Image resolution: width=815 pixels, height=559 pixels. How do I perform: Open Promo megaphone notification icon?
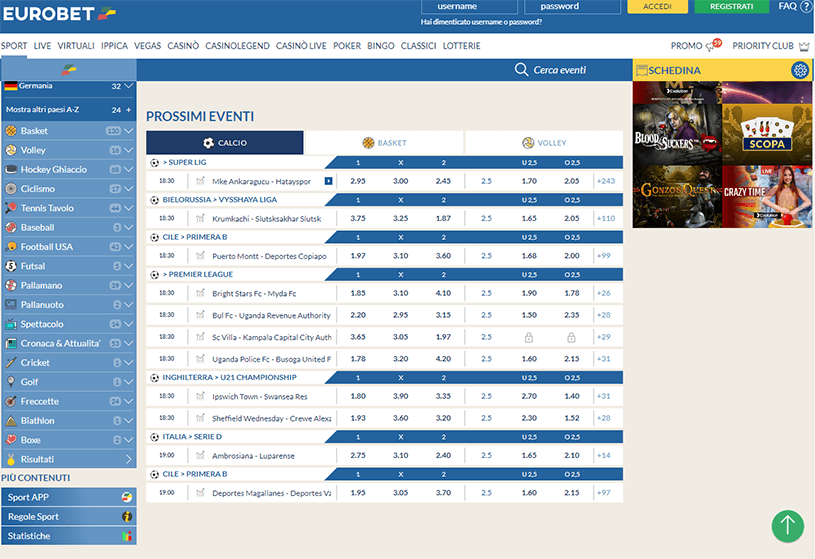tap(713, 45)
